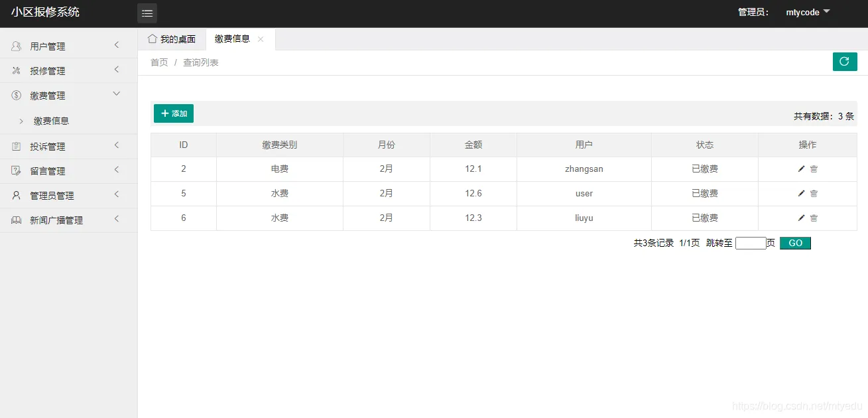Click the 报修管理 wrench icon in sidebar

point(17,71)
